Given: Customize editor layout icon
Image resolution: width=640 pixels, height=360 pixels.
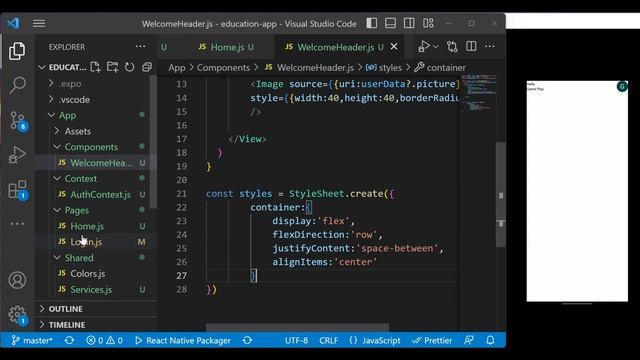Looking at the screenshot, I should tap(428, 23).
